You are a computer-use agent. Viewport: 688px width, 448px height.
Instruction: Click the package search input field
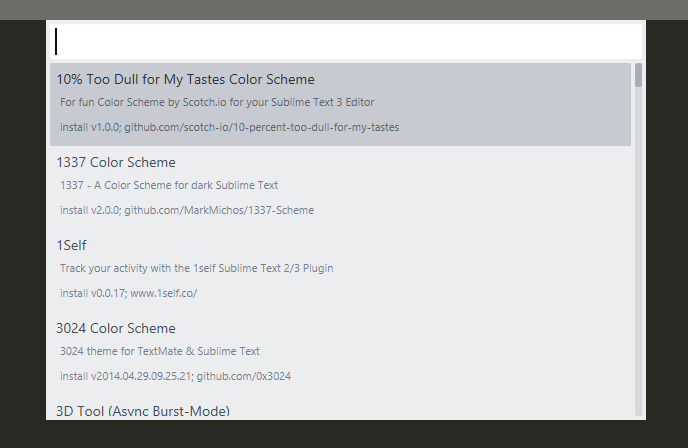click(x=344, y=41)
